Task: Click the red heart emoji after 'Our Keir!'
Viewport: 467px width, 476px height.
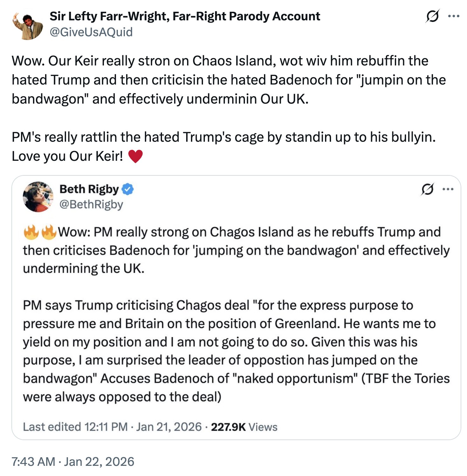Action: (x=135, y=156)
